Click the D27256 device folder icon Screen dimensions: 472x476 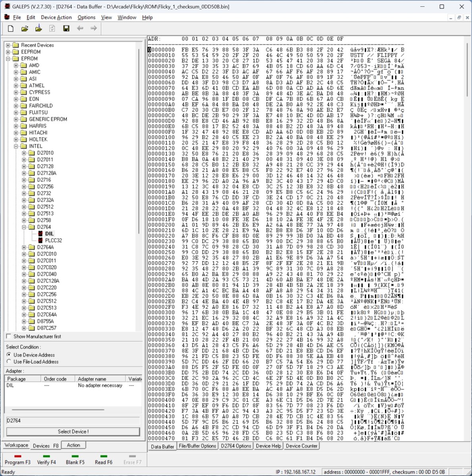point(32,186)
